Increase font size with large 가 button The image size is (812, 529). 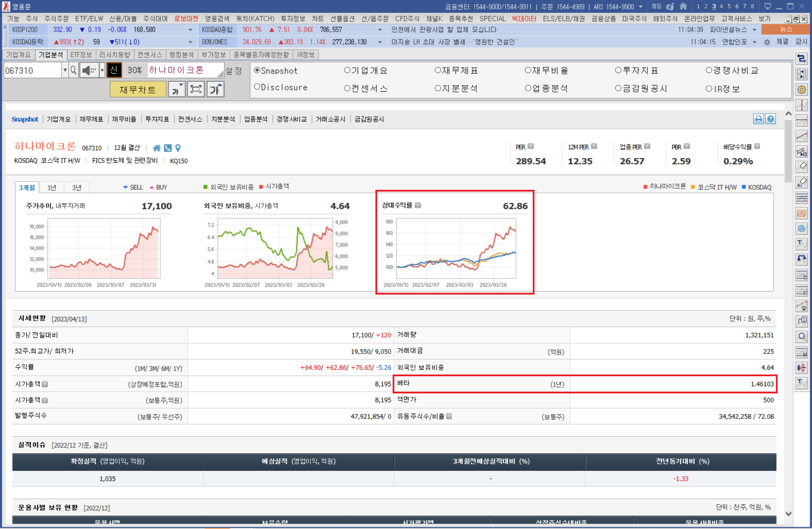click(216, 90)
